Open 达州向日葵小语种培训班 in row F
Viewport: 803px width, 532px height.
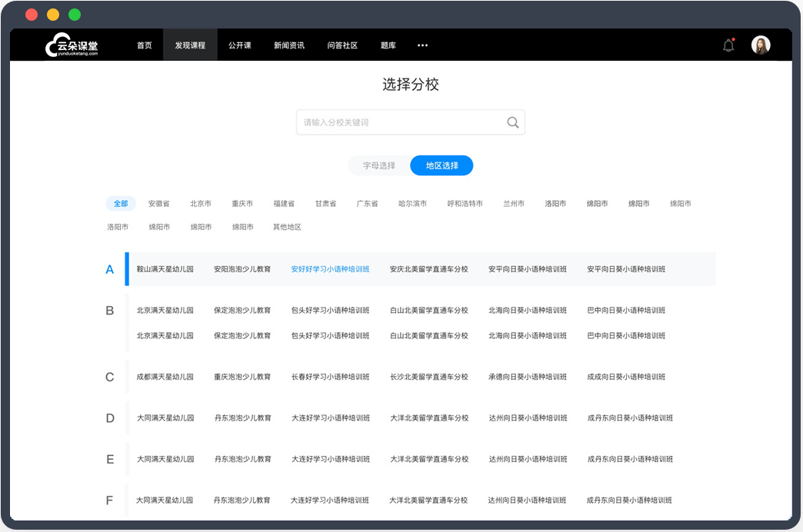(527, 500)
